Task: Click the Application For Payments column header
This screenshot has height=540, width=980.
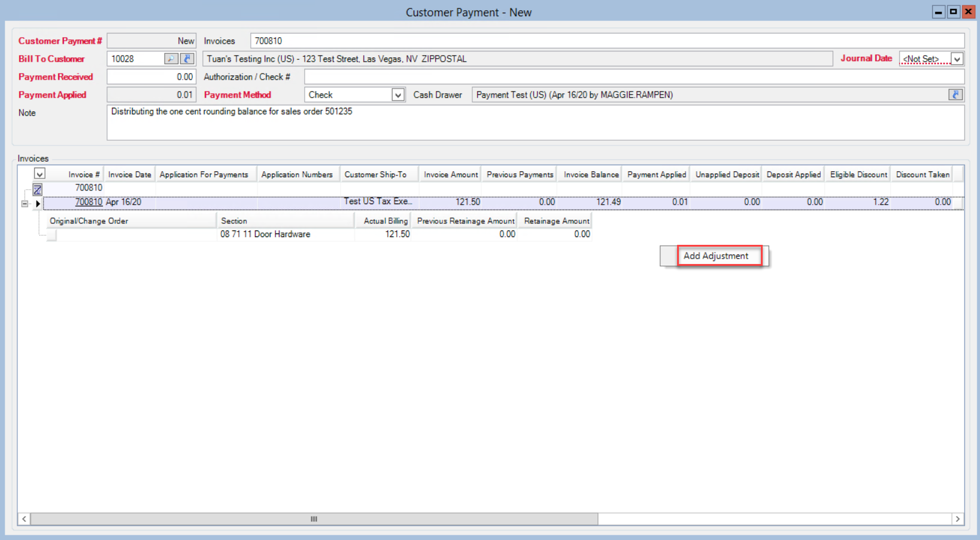Action: [x=205, y=174]
